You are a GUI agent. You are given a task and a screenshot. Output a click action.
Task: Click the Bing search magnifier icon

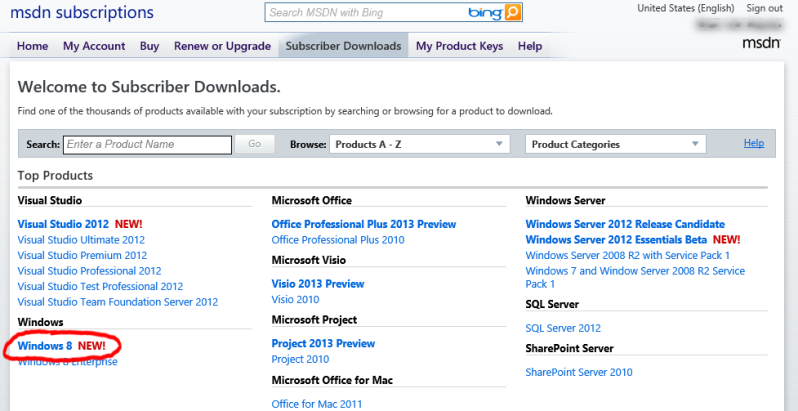(512, 13)
